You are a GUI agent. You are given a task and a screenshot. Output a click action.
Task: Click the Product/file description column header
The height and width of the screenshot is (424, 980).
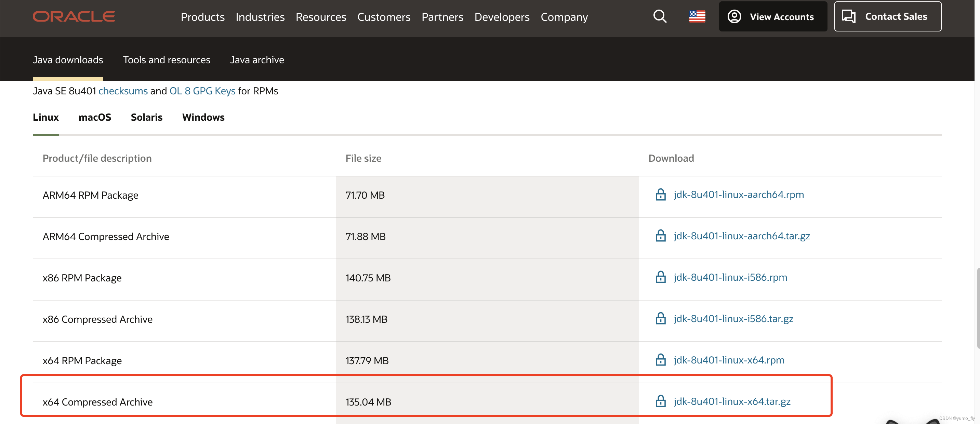coord(97,158)
